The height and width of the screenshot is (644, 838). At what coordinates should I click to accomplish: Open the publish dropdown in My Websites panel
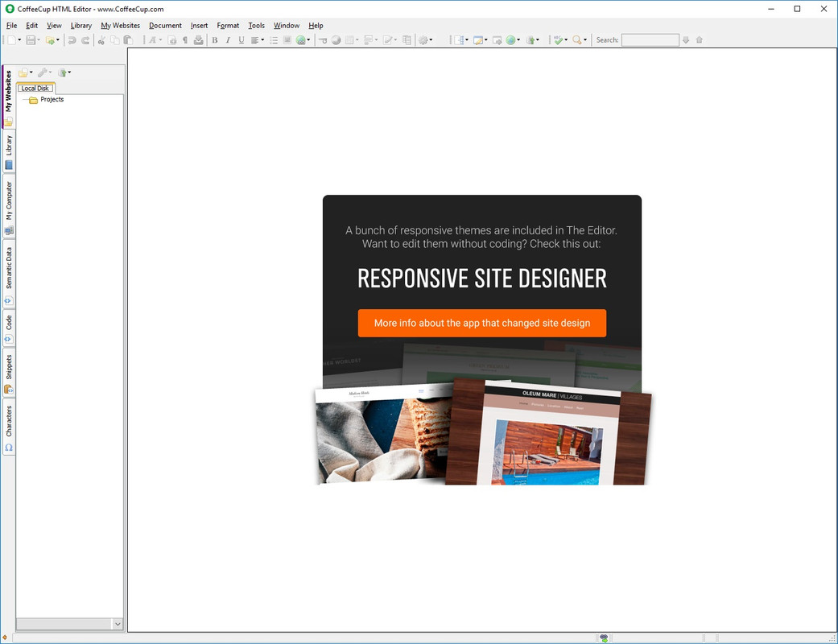point(69,72)
